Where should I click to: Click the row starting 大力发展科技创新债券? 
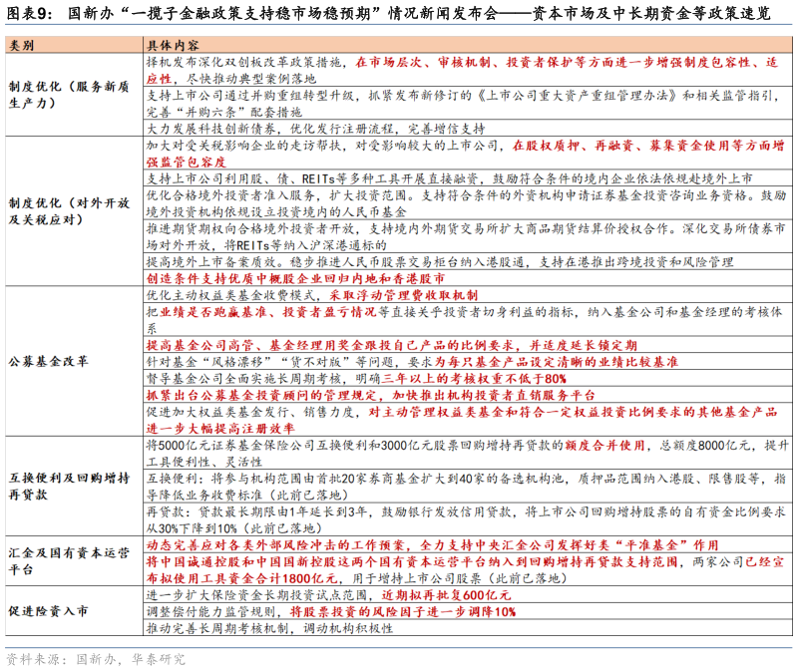[x=315, y=129]
